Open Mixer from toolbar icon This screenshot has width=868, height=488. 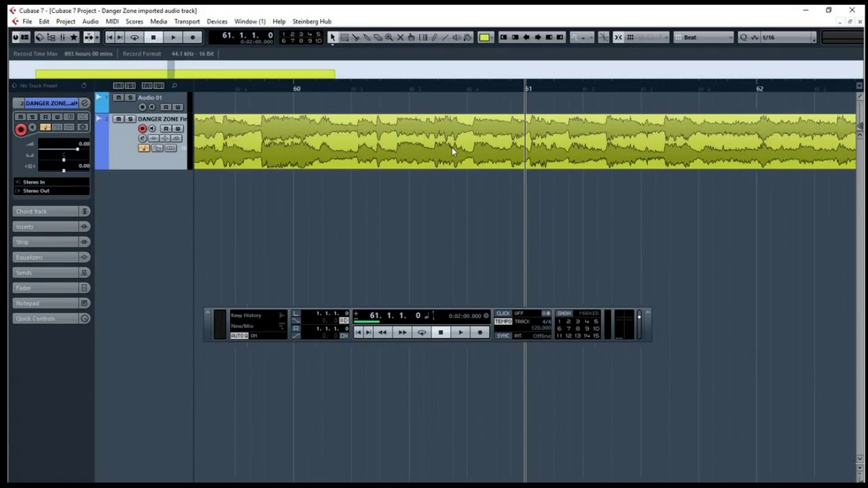coord(62,37)
